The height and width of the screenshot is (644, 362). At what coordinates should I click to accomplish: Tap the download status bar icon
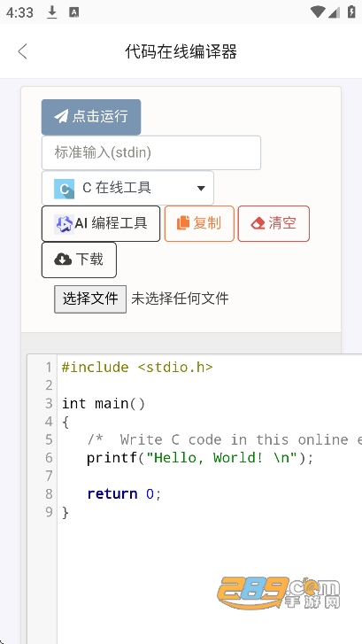coord(51,12)
